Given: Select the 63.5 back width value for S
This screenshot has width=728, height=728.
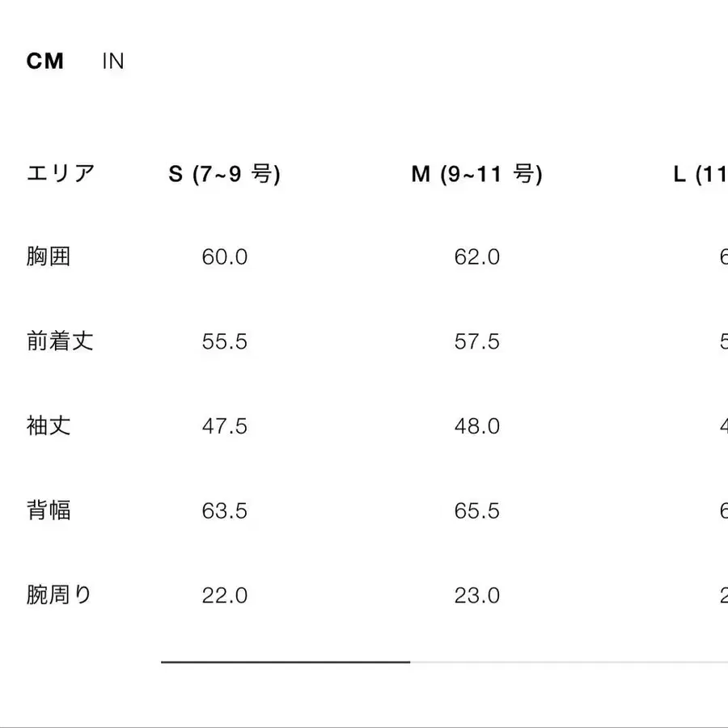Looking at the screenshot, I should 224,510.
